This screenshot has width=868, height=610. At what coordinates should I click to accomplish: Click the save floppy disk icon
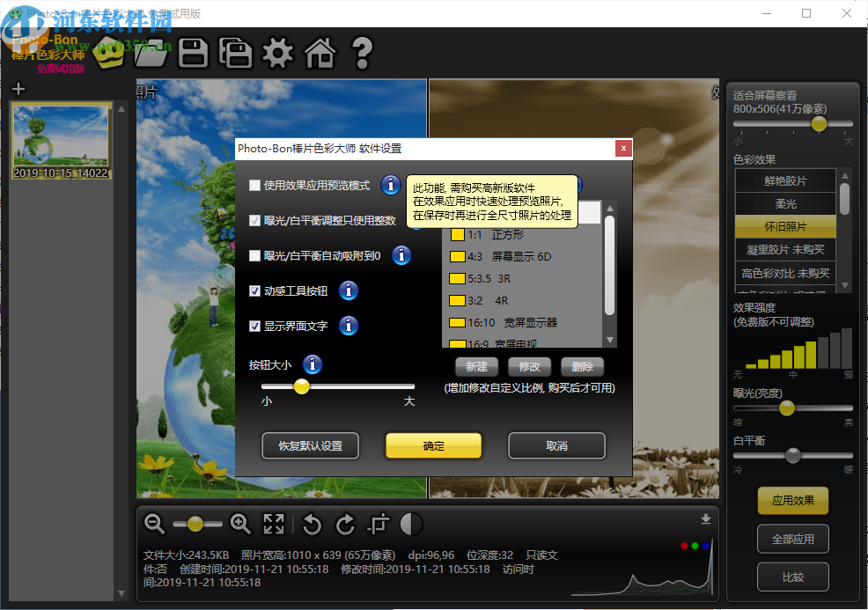click(x=193, y=53)
